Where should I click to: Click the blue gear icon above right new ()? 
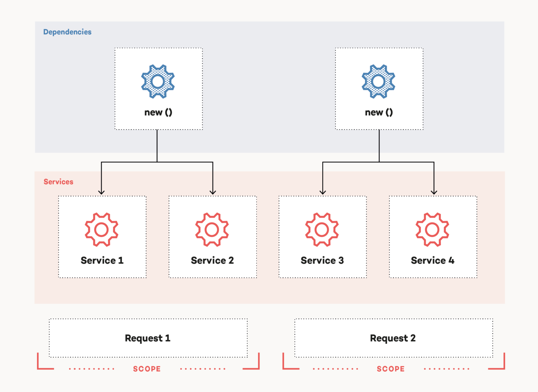[x=378, y=81]
